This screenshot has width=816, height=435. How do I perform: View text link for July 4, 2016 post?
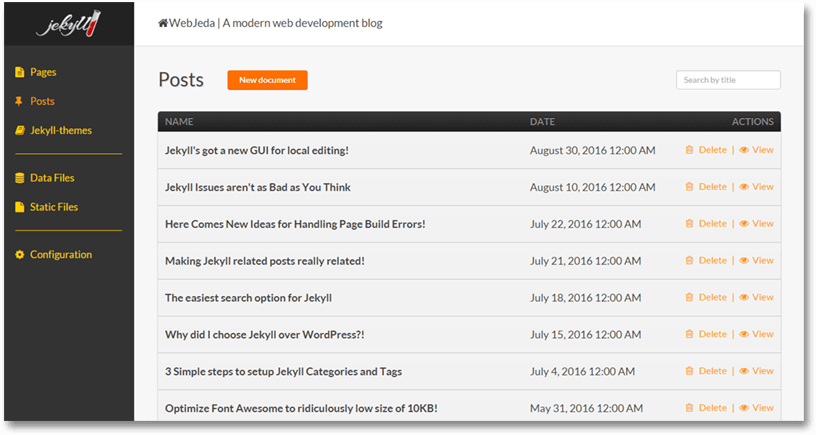click(x=763, y=371)
